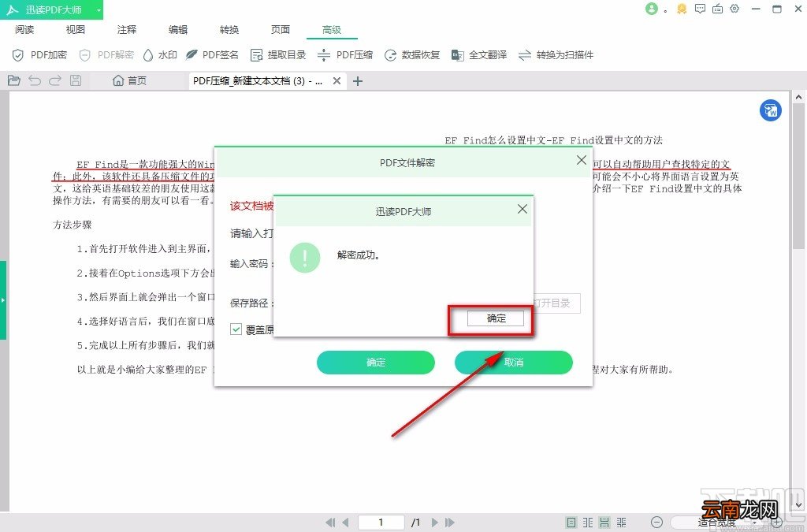Image resolution: width=807 pixels, height=532 pixels.
Task: Open the 全文翻译 full translation tool
Action: pos(479,55)
